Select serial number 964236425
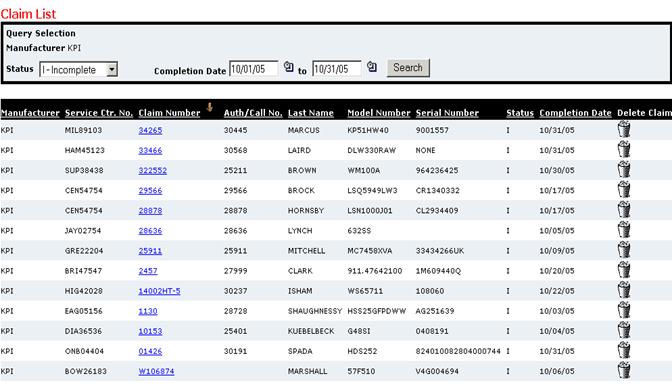Image resolution: width=672 pixels, height=384 pixels. (x=437, y=171)
